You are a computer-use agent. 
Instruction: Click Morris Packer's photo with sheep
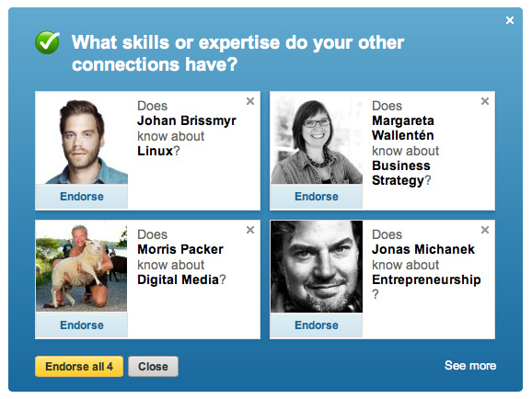tap(82, 267)
